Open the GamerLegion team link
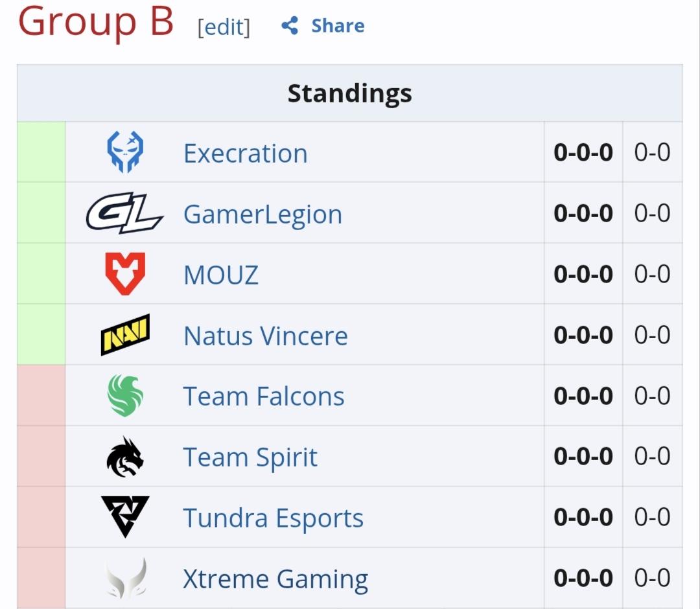 (263, 214)
